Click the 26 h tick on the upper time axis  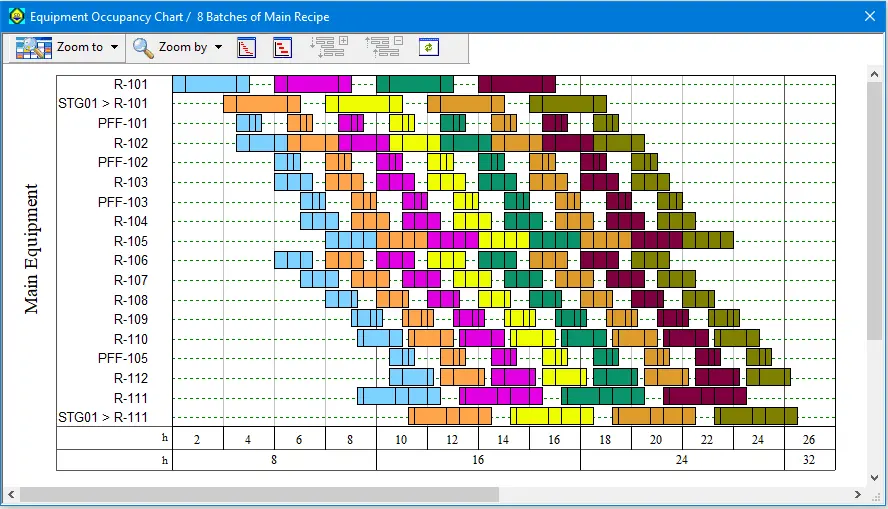click(x=809, y=439)
